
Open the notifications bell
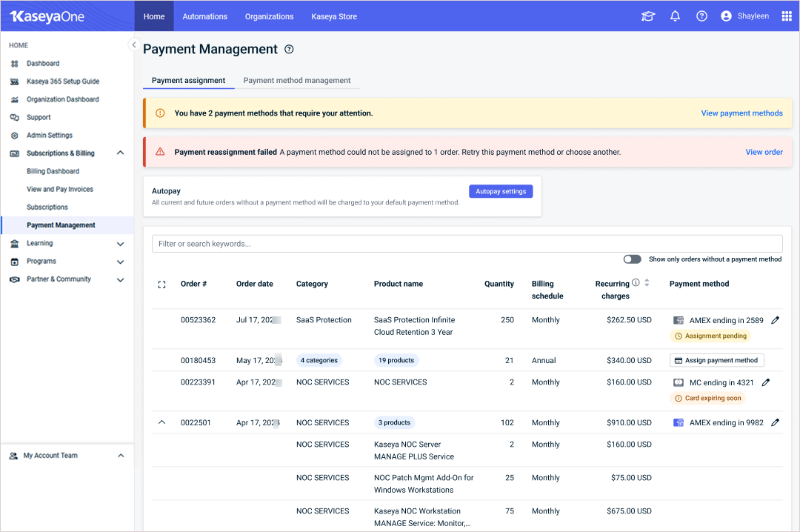tap(675, 16)
